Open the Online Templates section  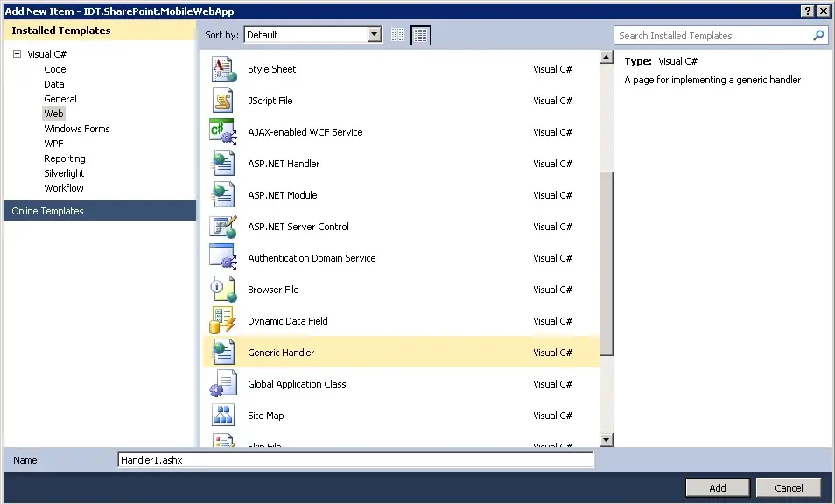48,211
